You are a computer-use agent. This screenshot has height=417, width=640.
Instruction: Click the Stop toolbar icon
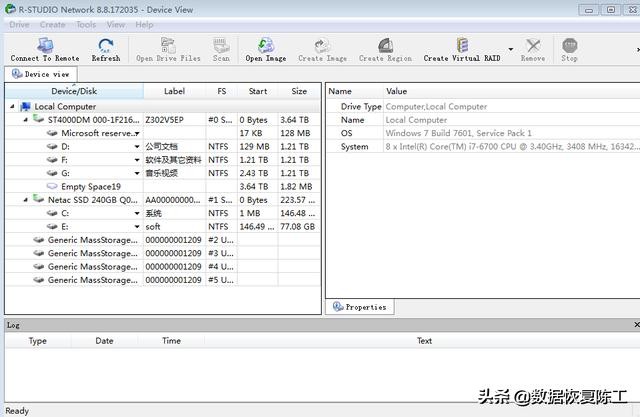[x=569, y=45]
